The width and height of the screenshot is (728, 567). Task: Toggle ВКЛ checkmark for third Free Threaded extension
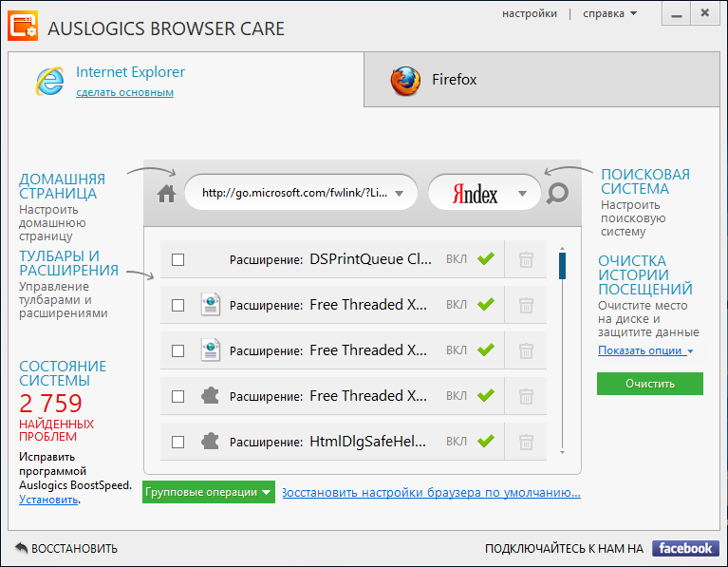486,395
